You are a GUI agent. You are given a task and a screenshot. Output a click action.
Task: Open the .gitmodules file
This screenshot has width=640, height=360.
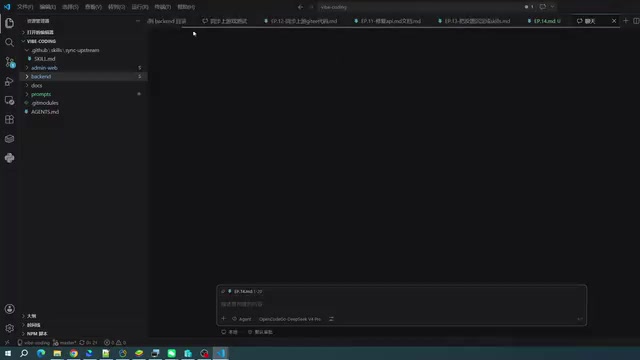(x=44, y=103)
